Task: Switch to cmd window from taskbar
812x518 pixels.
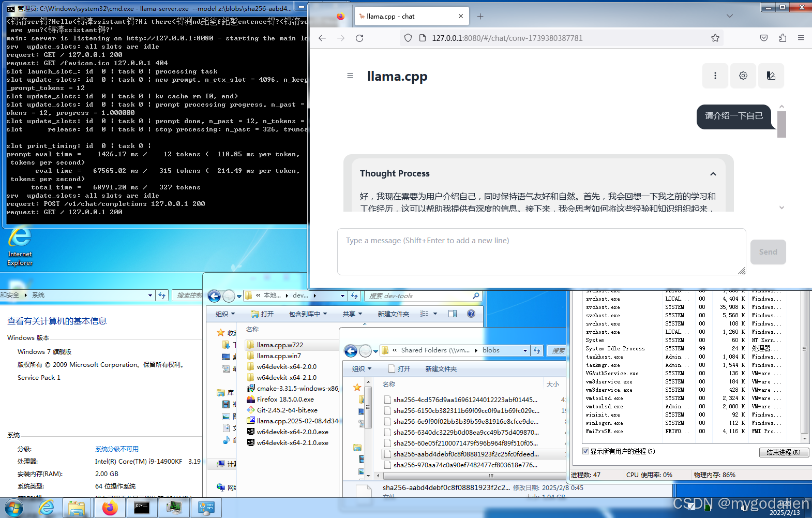Action: [142, 508]
